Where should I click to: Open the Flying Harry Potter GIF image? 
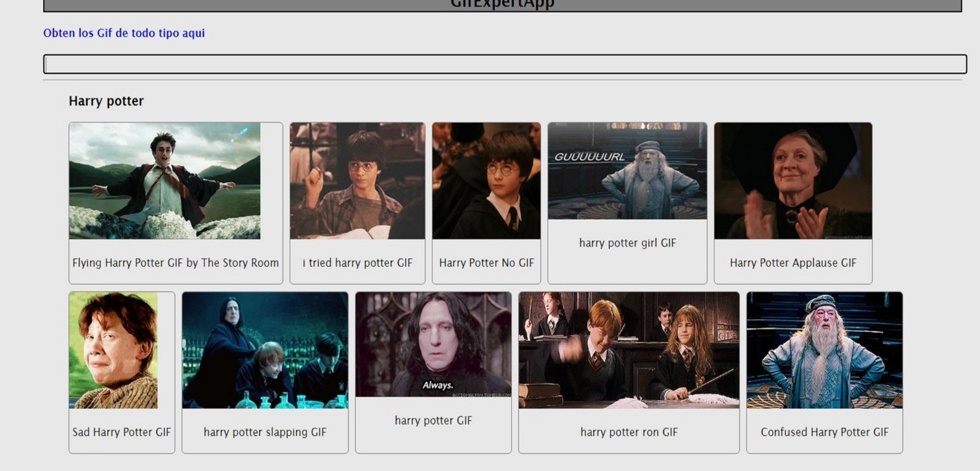pos(165,181)
